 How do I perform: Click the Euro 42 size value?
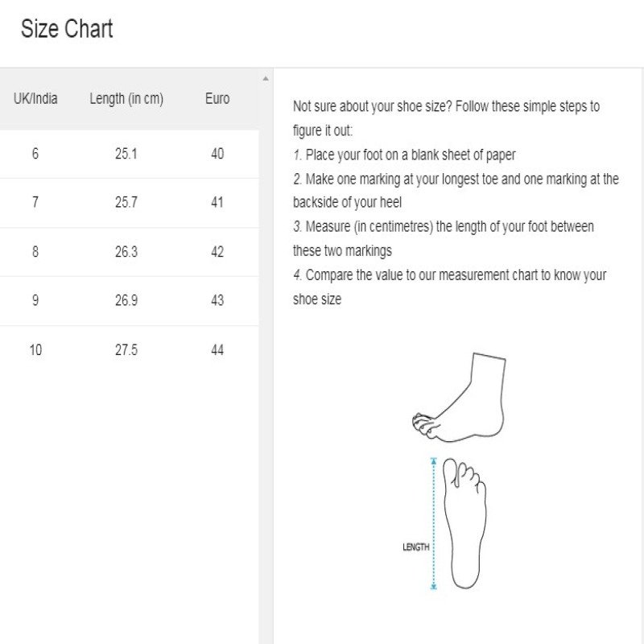pyautogui.click(x=217, y=252)
